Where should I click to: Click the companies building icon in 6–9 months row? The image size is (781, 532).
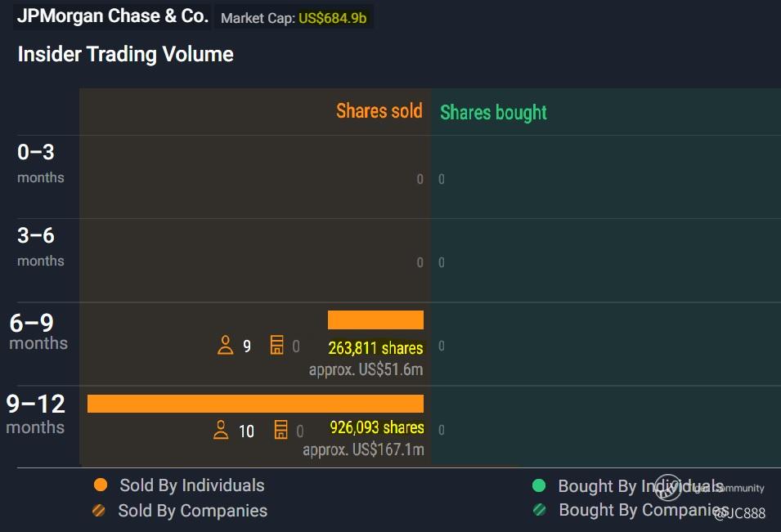(x=276, y=346)
